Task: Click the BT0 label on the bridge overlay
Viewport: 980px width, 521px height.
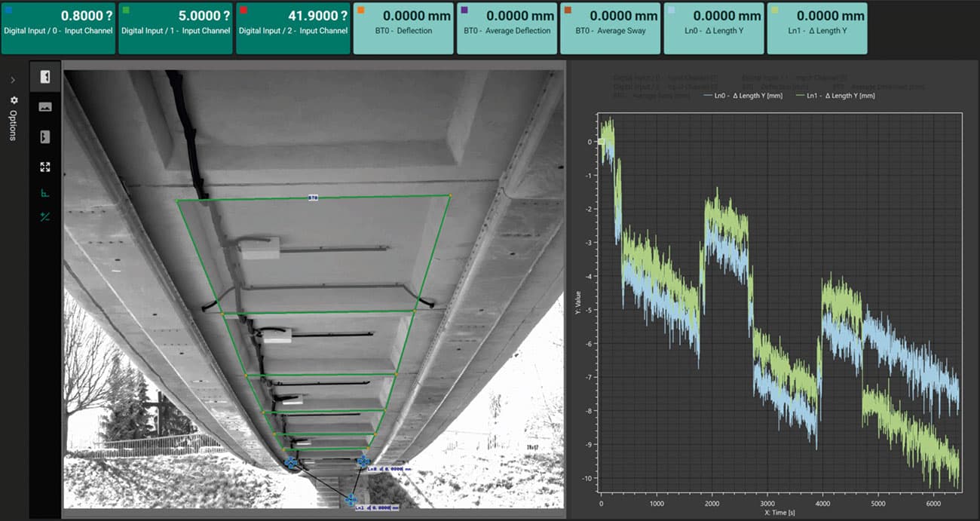Action: click(313, 198)
